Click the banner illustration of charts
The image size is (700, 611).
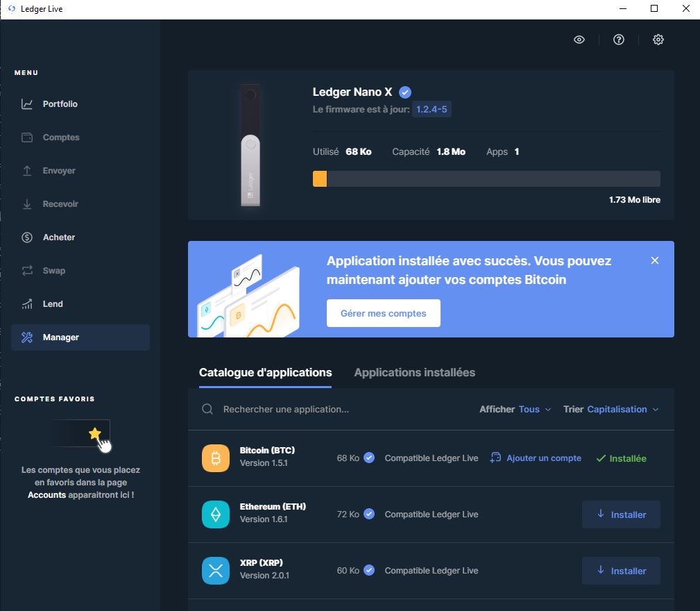coord(249,296)
